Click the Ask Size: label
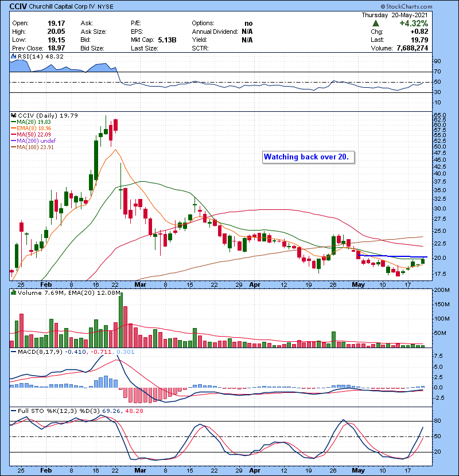459x476 pixels. [x=94, y=32]
